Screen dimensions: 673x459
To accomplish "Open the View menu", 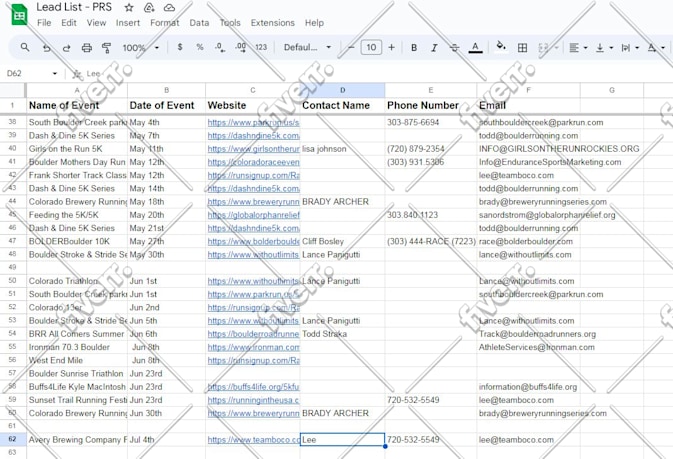I will (x=96, y=23).
